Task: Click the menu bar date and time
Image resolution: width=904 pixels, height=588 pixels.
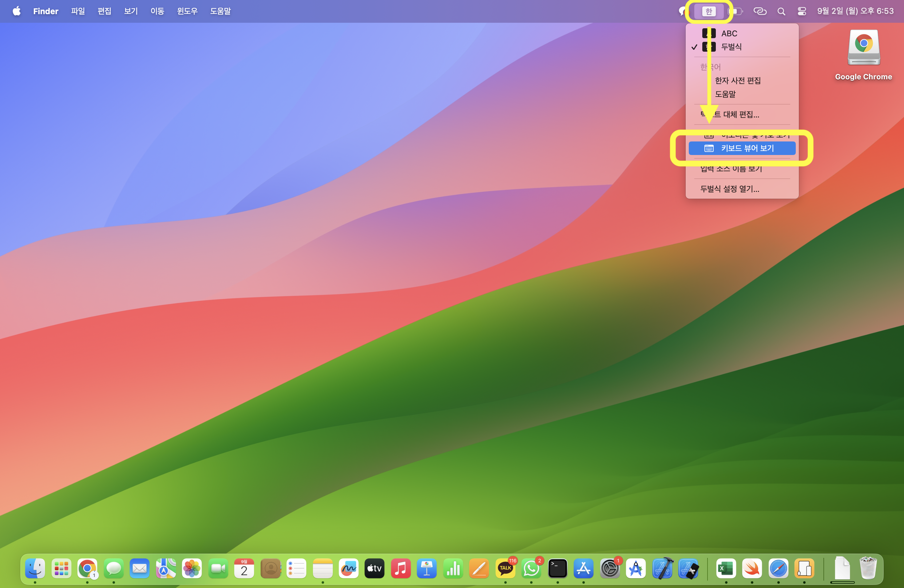Action: pos(855,11)
